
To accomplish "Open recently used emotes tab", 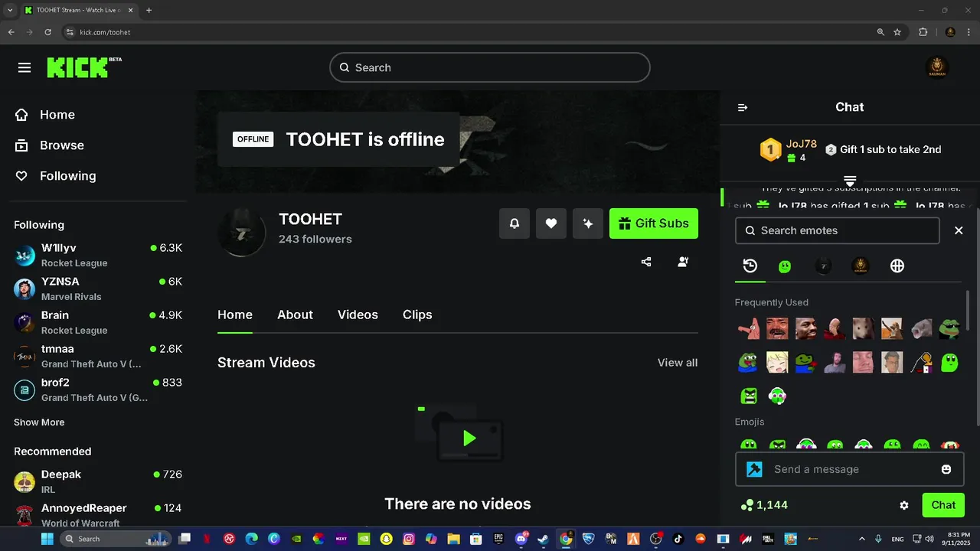I will pos(750,266).
